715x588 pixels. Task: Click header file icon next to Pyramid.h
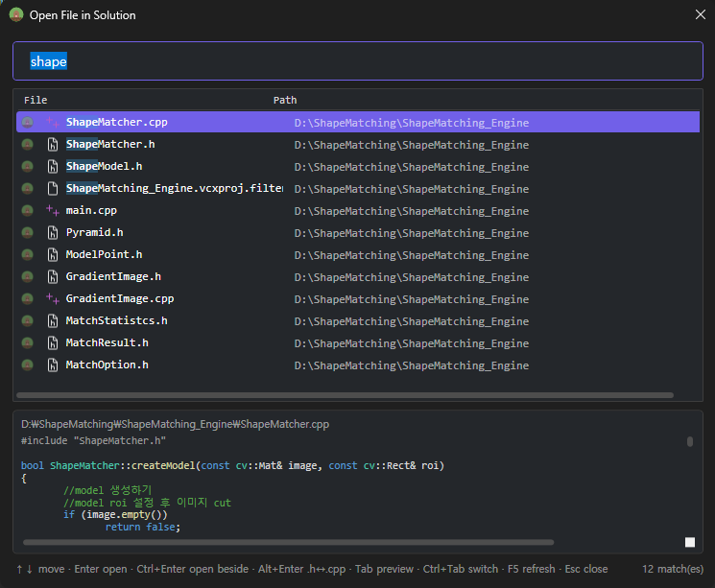[53, 232]
